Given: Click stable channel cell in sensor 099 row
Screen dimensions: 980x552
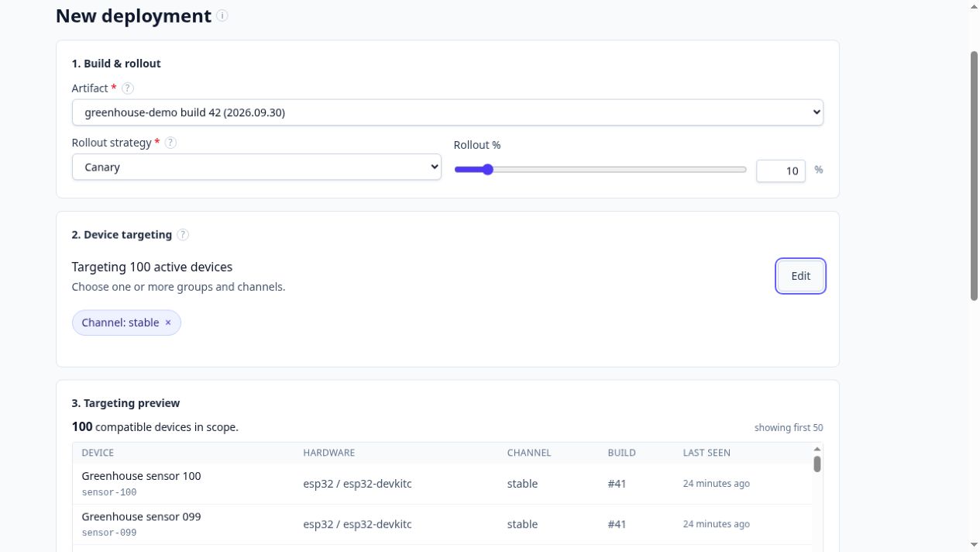Looking at the screenshot, I should [x=522, y=524].
